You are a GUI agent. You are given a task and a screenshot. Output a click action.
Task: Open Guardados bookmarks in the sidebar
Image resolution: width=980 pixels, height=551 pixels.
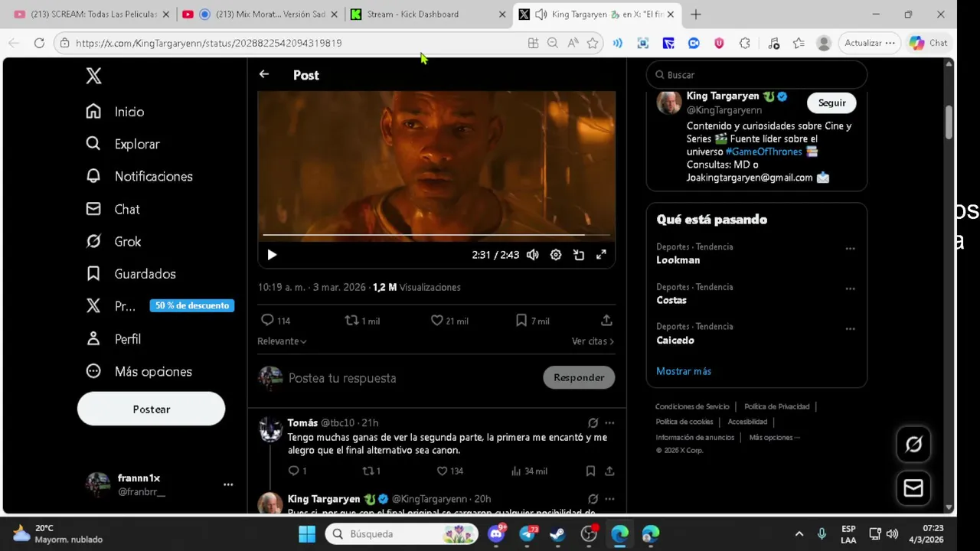pyautogui.click(x=130, y=273)
